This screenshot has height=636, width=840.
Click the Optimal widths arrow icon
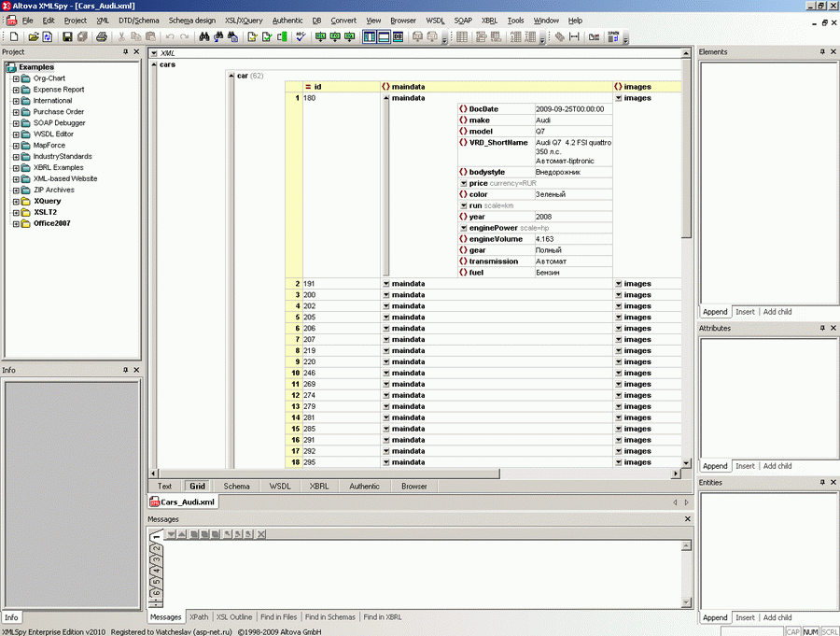tap(574, 36)
